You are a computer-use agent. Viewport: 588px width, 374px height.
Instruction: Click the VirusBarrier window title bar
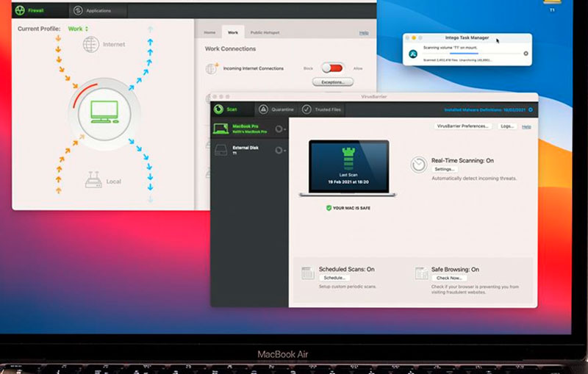pyautogui.click(x=374, y=97)
